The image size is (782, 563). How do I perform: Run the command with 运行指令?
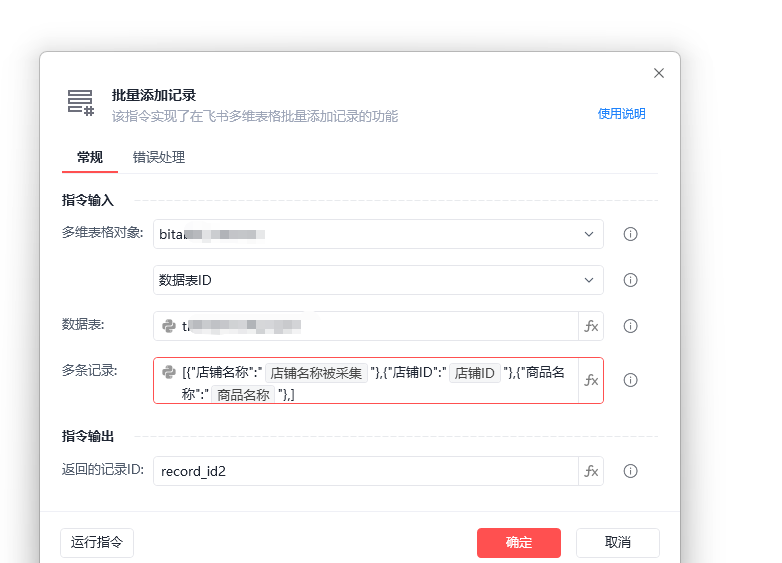click(x=97, y=543)
